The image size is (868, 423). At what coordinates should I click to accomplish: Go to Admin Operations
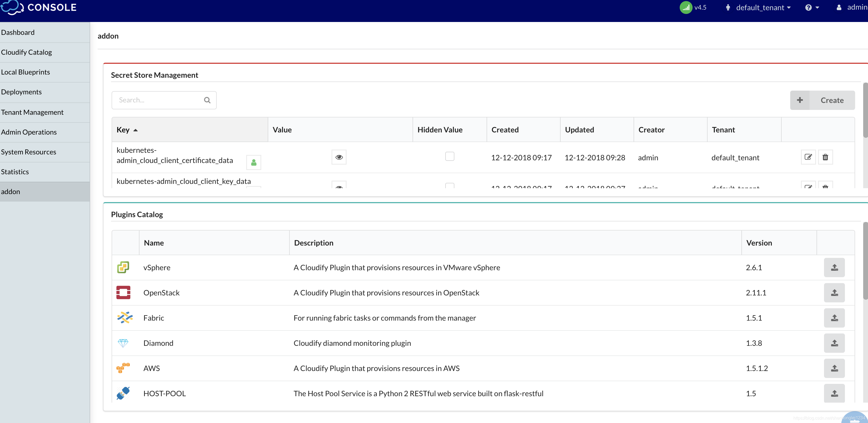coord(45,132)
